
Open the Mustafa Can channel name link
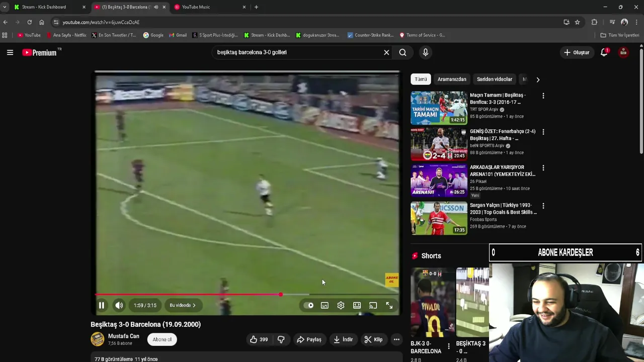pyautogui.click(x=124, y=336)
